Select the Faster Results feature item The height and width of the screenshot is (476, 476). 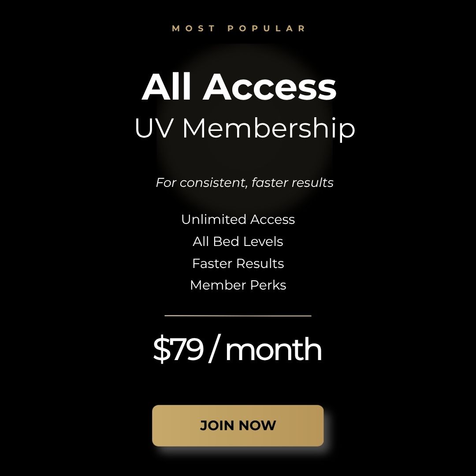(238, 264)
